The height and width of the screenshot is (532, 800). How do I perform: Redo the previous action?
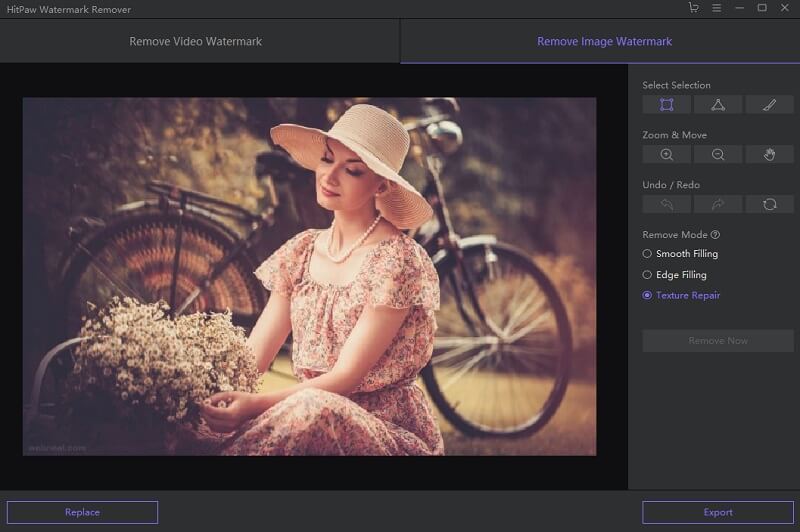pyautogui.click(x=718, y=204)
